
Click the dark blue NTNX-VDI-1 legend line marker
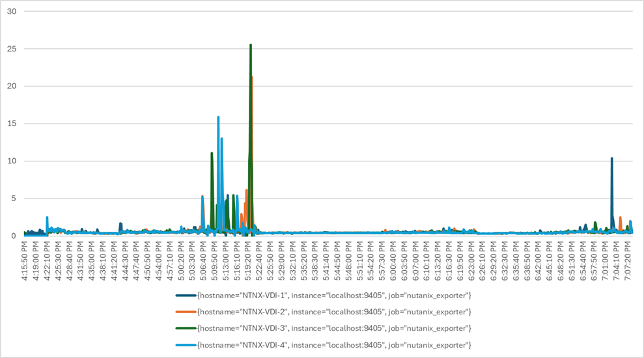(x=186, y=296)
